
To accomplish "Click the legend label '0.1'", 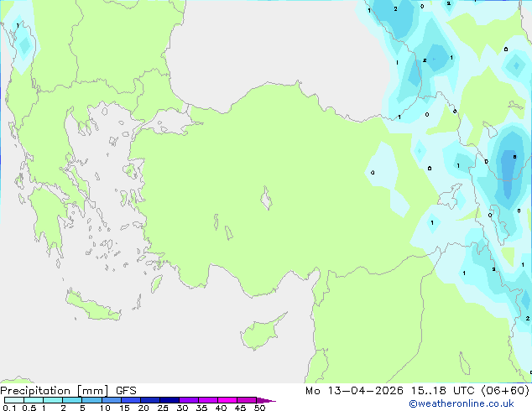I will coord(9,408).
